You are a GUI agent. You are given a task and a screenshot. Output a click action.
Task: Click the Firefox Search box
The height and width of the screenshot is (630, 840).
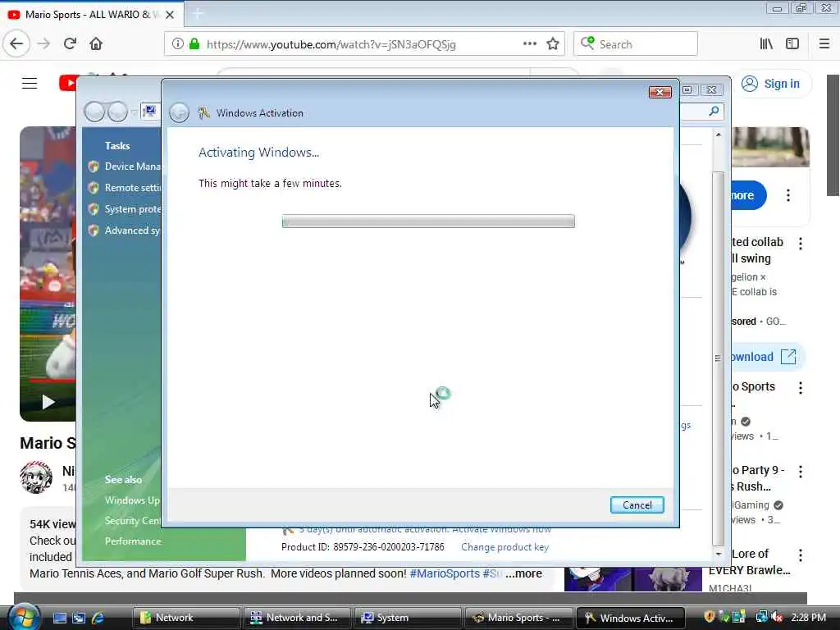(636, 44)
